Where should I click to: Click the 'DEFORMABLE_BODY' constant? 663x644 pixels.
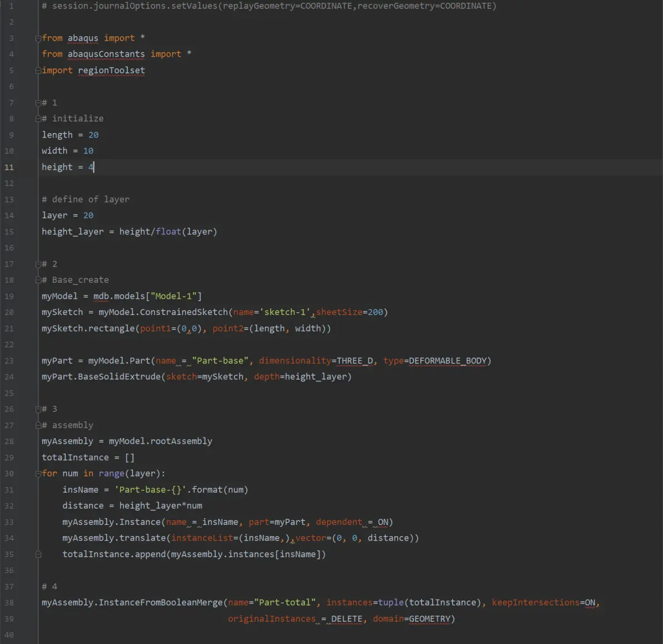(x=447, y=361)
